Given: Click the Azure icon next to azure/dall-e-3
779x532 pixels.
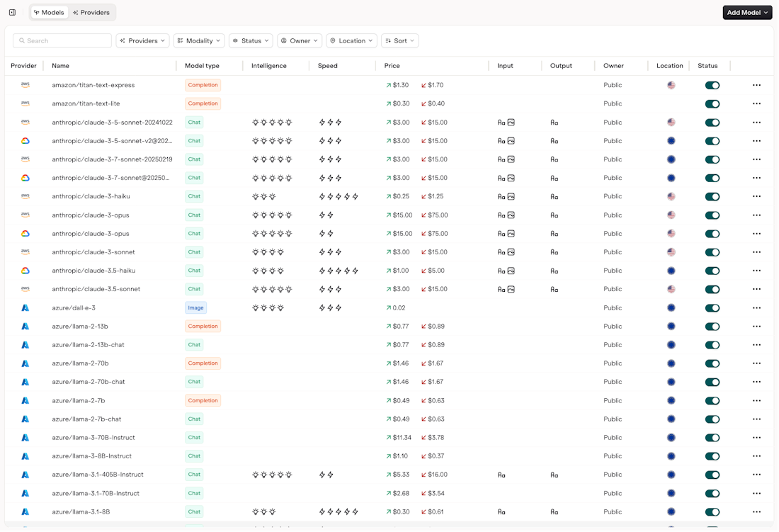Looking at the screenshot, I should pos(24,307).
